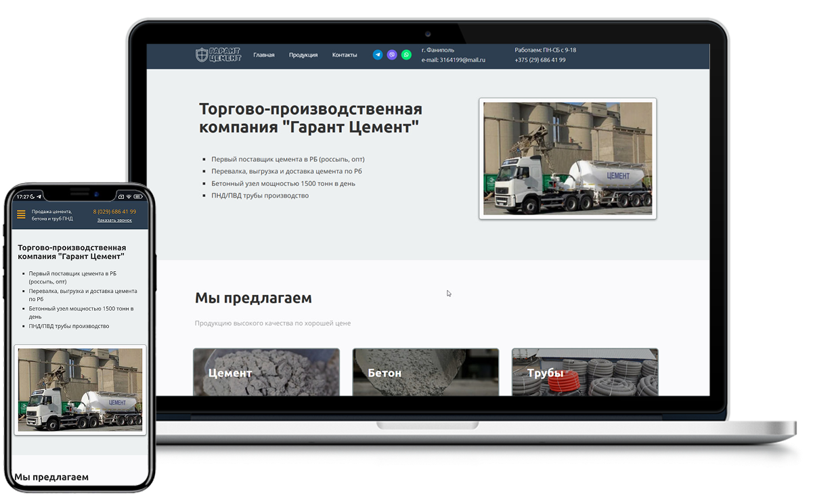This screenshot has width=815, height=504.
Task: Open the Telegram contact icon in header
Action: tap(378, 55)
